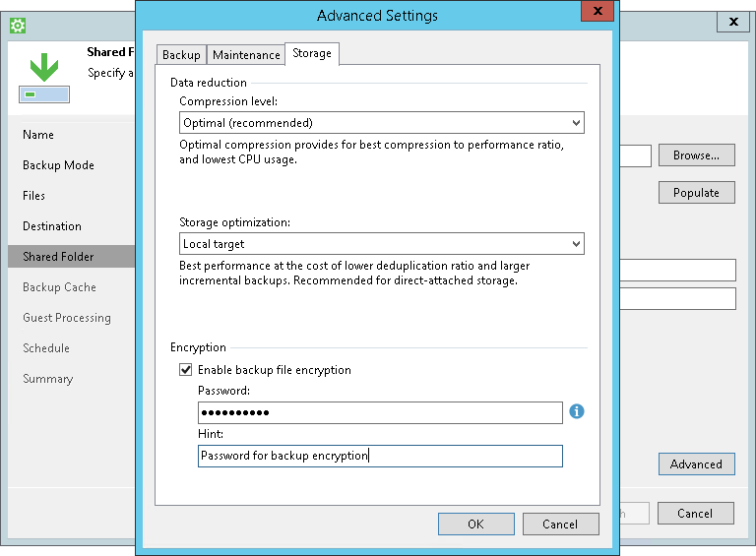Image resolution: width=756 pixels, height=556 pixels.
Task: Go to Backup Cache wizard step
Action: point(59,287)
